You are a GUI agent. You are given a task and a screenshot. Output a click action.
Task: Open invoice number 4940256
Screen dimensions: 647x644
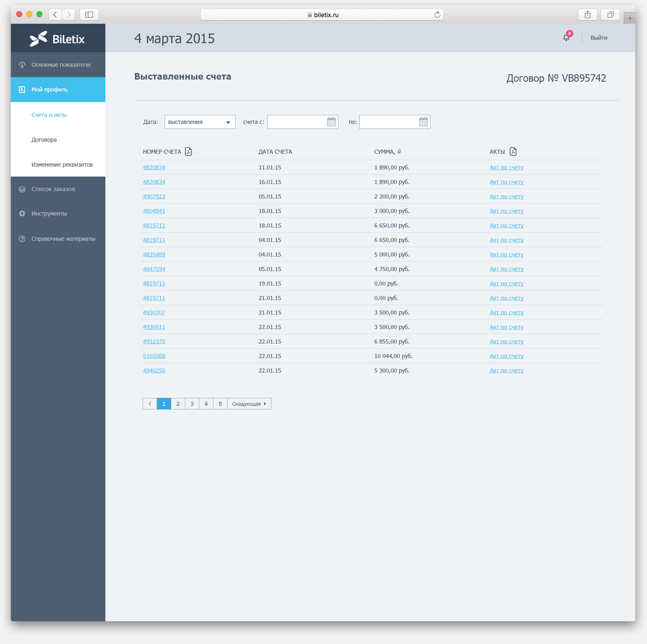pos(154,371)
